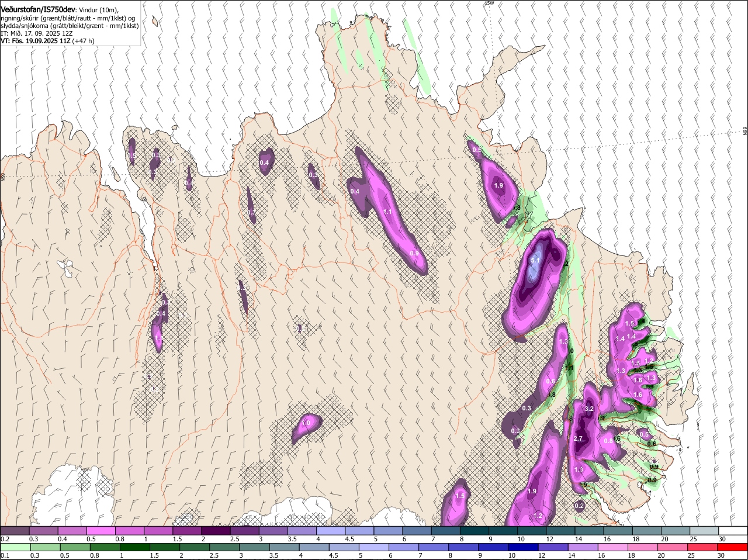Select the periwinkle 4–4.5 swatch, upper legend

pyautogui.click(x=331, y=530)
